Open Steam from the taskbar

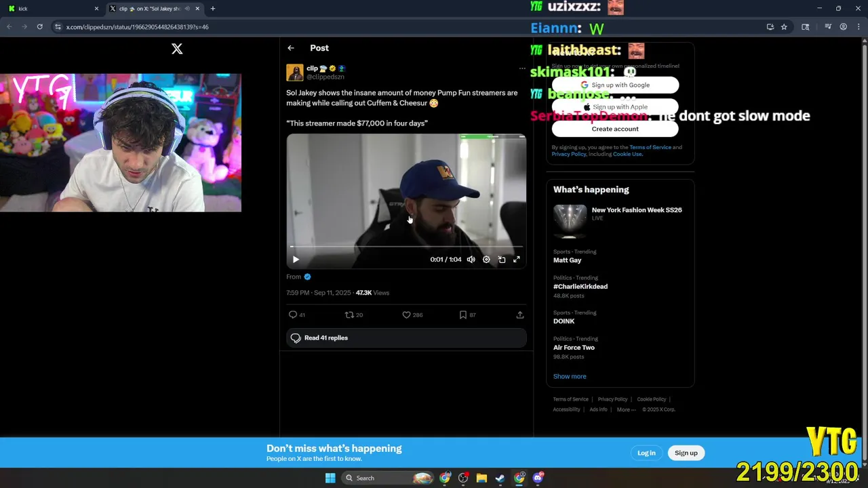(500, 478)
